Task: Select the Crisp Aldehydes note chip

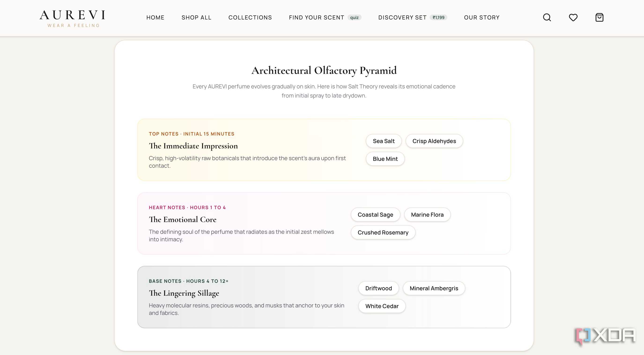Action: tap(434, 141)
